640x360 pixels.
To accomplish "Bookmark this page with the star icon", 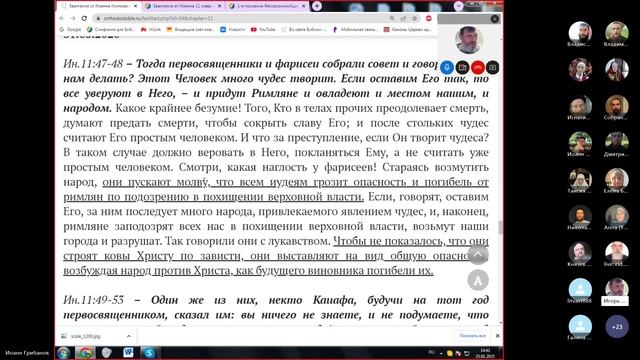I will [415, 18].
